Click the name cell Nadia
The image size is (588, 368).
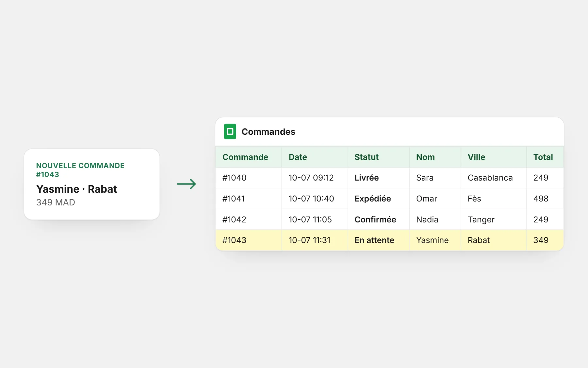pyautogui.click(x=435, y=219)
